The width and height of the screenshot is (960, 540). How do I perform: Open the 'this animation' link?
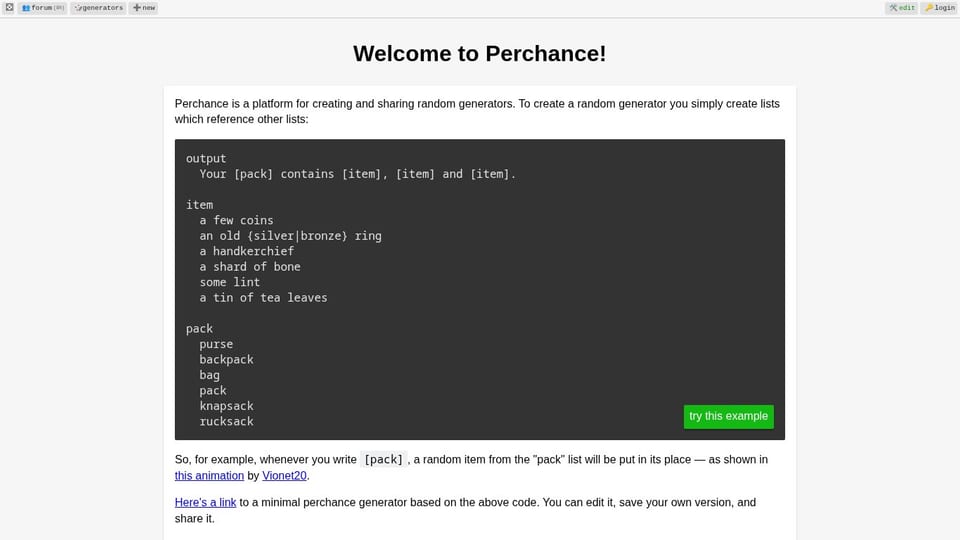(x=209, y=476)
